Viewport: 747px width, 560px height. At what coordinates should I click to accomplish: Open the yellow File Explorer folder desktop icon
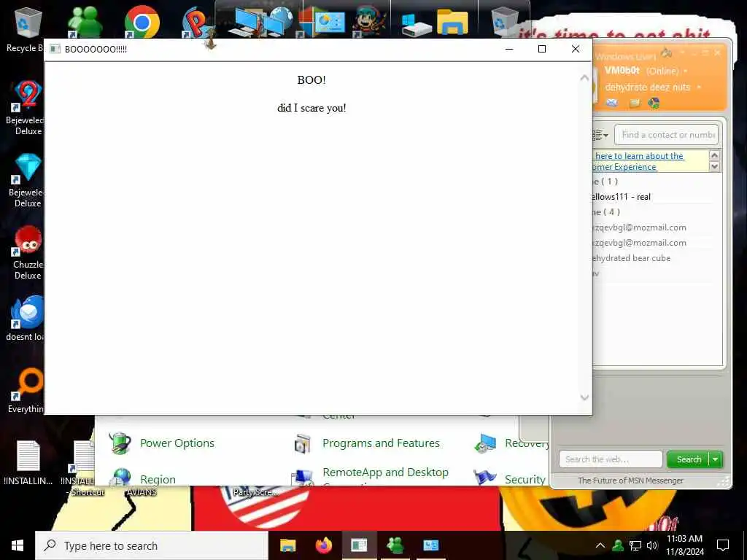(x=452, y=22)
